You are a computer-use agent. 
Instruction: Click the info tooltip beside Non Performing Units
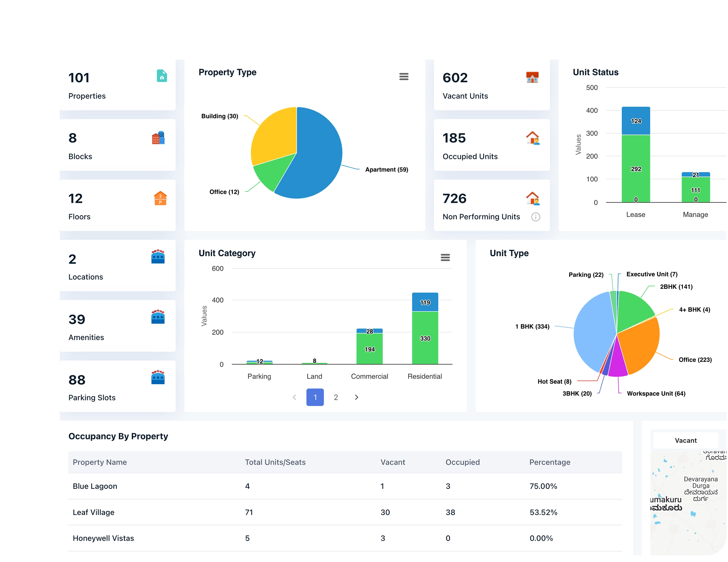(x=536, y=217)
